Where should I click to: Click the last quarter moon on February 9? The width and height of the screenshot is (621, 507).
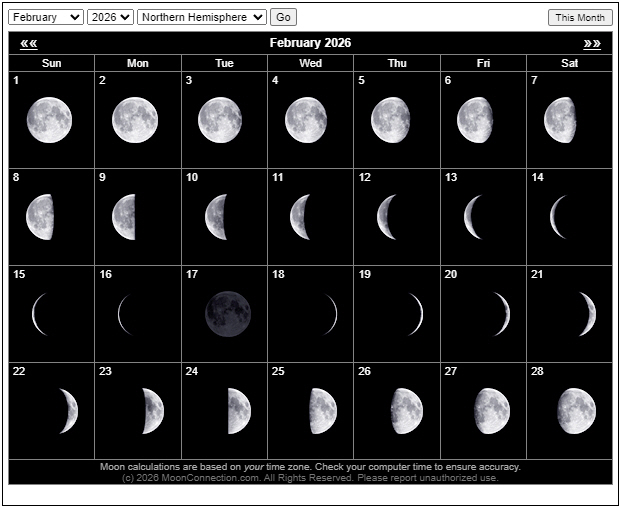[x=124, y=217]
